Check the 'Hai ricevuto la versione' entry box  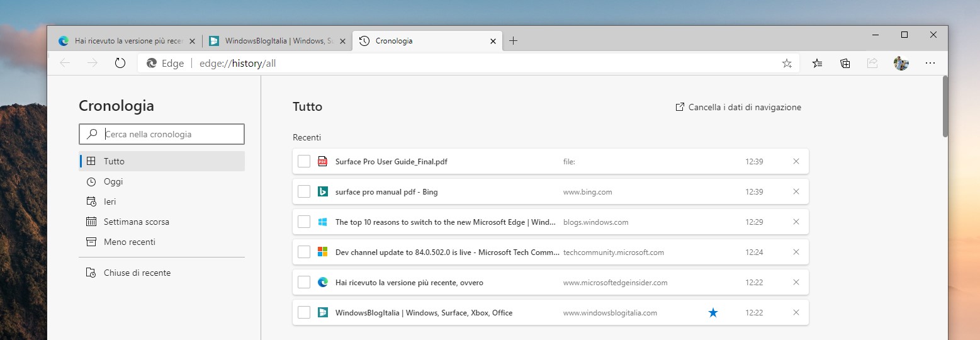304,282
